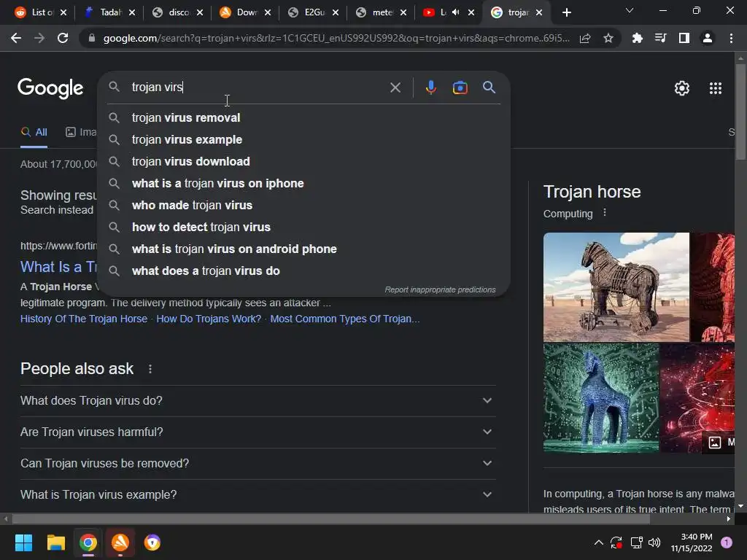Expand 'Can Trojan viruses be removed?'
Image resolution: width=747 pixels, height=560 pixels.
point(258,464)
